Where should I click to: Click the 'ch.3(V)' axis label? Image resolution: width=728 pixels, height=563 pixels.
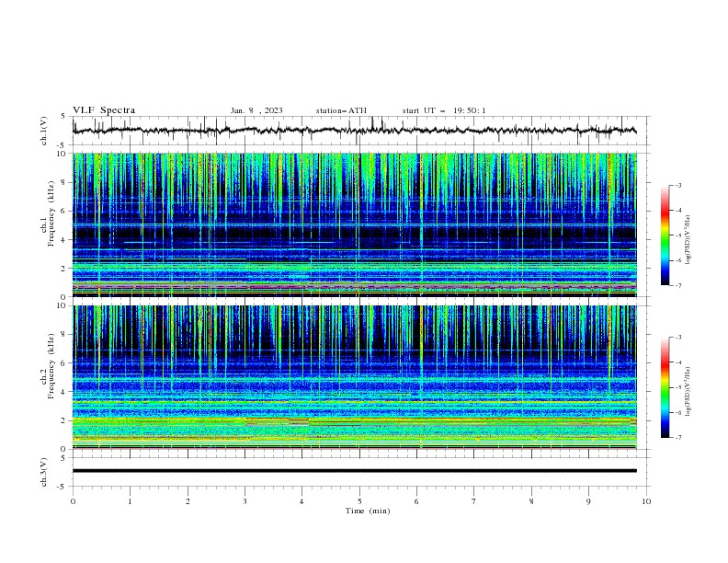44,472
